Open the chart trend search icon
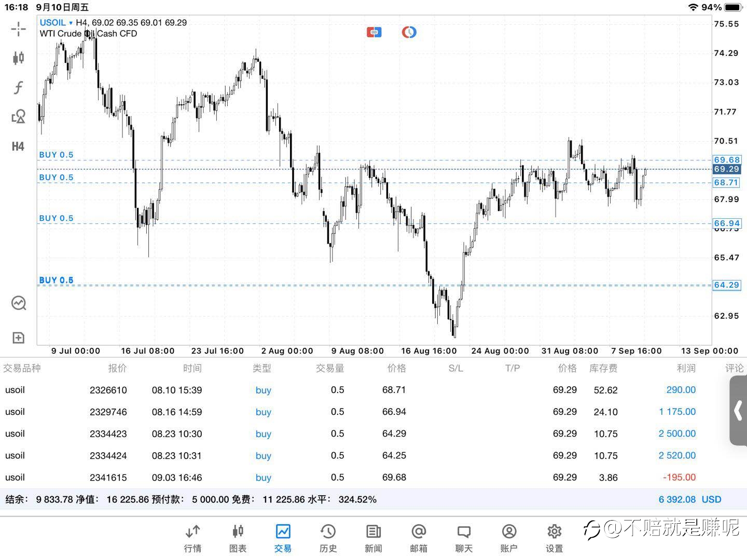The image size is (747, 560). 19,303
